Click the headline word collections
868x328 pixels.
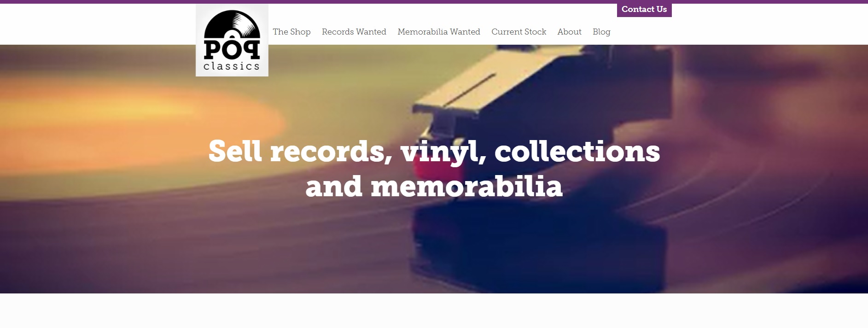[577, 151]
